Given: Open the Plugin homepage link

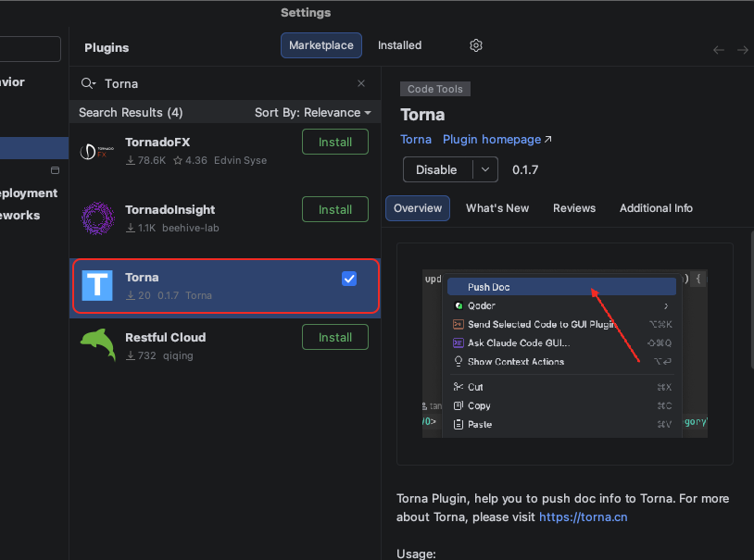Looking at the screenshot, I should [496, 140].
